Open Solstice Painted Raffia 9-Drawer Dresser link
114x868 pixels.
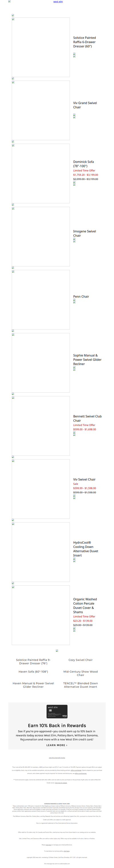click(x=33, y=662)
